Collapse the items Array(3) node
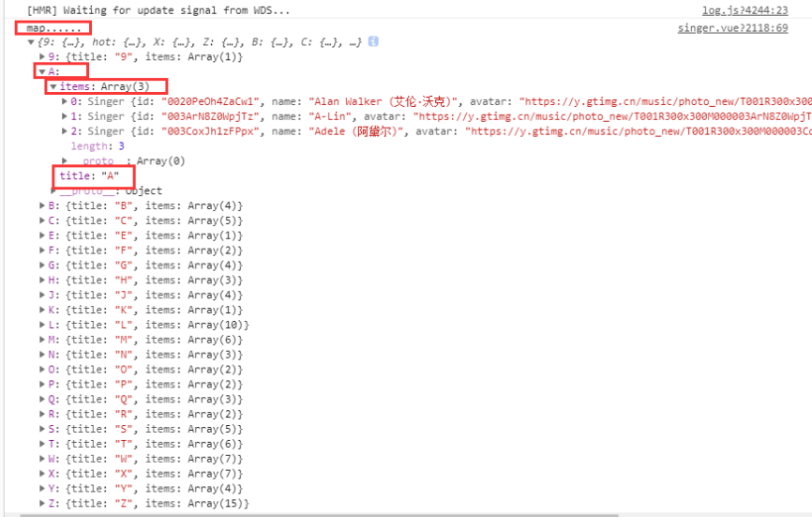This screenshot has height=517, width=812. [53, 86]
